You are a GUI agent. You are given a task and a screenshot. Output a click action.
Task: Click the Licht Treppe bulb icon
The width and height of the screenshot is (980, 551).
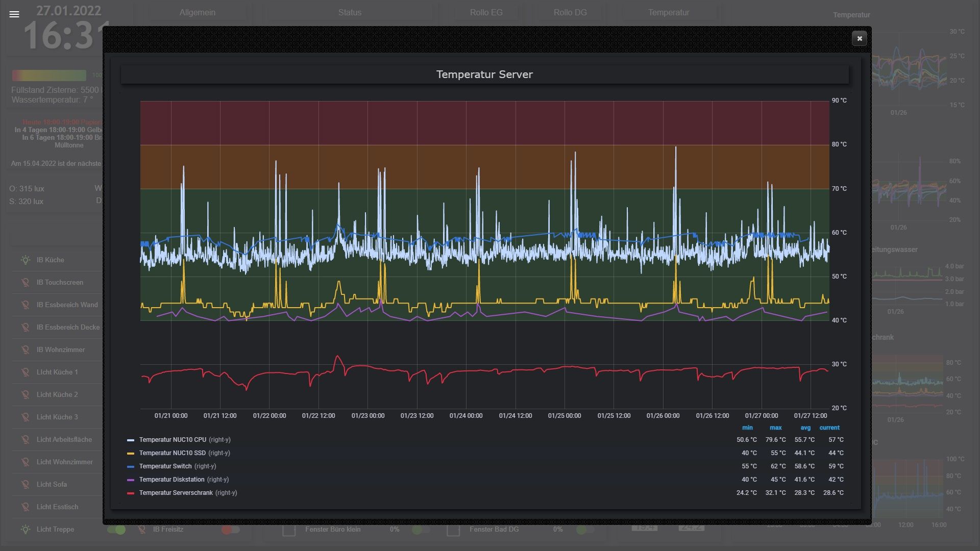coord(25,529)
